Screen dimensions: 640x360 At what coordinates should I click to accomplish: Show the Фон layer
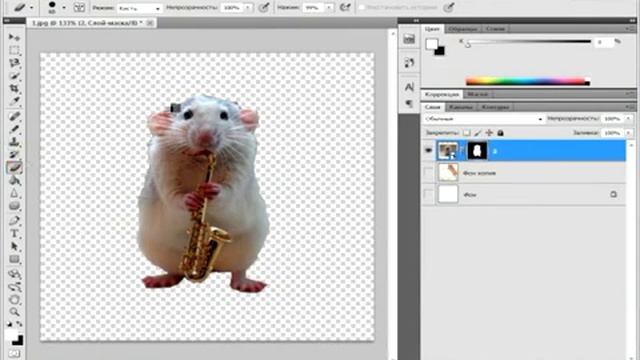click(x=428, y=195)
